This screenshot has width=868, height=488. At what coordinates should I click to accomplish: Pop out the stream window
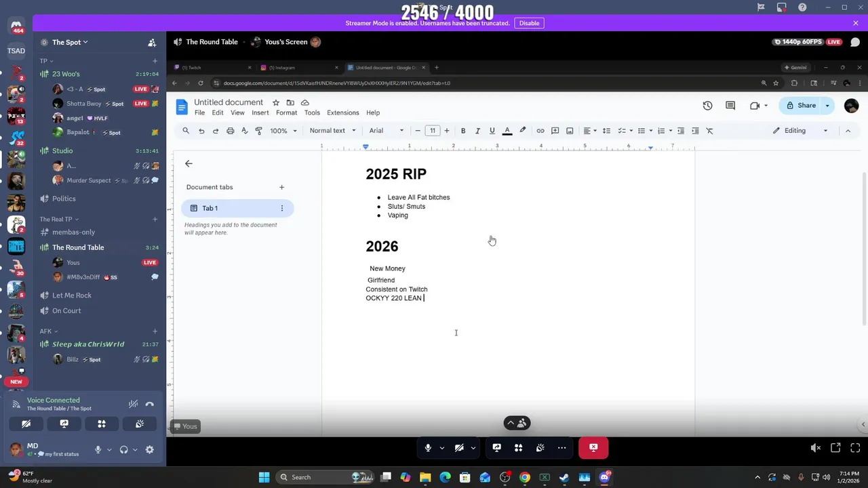pos(835,448)
